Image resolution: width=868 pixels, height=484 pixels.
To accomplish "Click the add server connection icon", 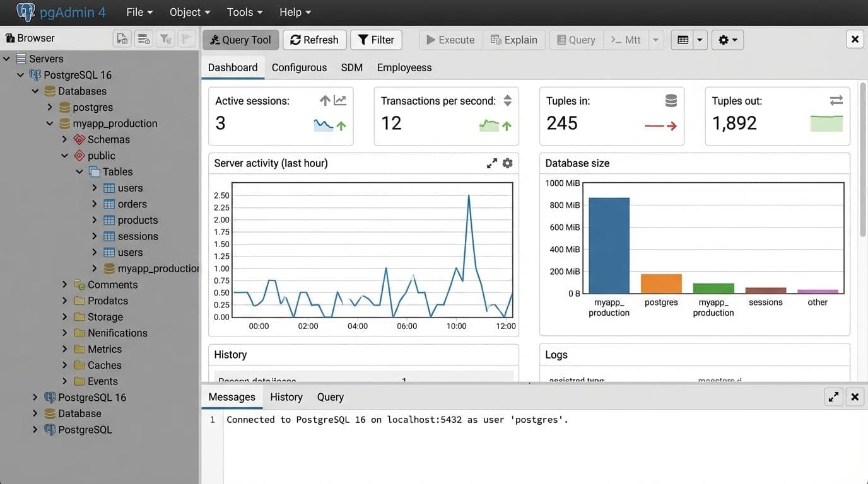I will 122,38.
